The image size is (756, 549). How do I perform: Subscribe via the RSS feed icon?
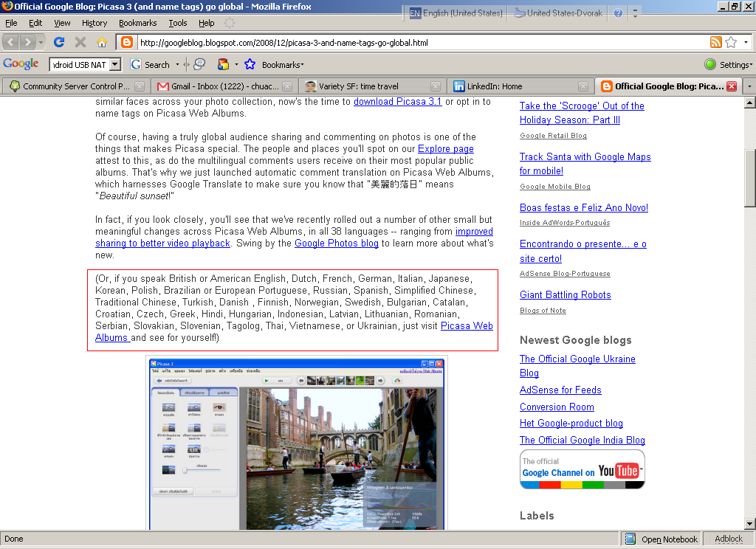click(716, 42)
